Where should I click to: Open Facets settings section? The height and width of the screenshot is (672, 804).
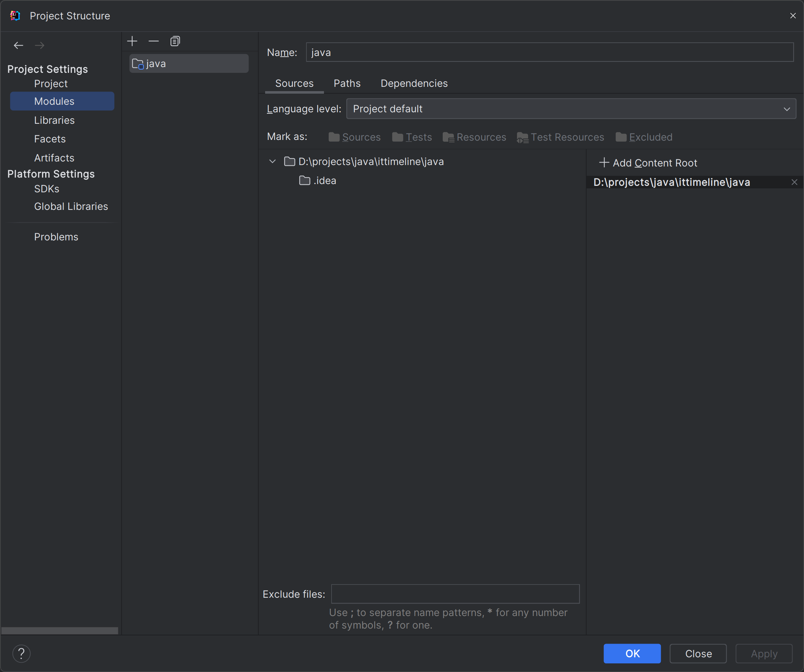click(50, 139)
